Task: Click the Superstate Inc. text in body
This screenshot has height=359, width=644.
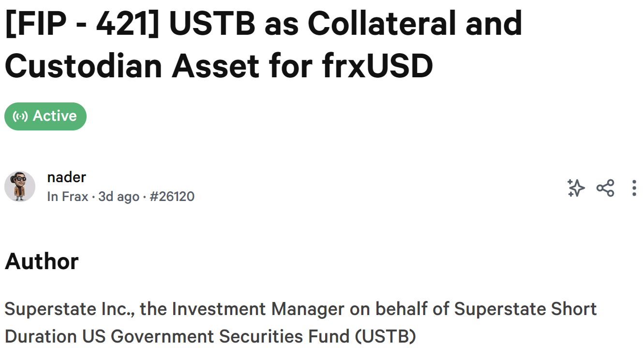Action: (70, 309)
